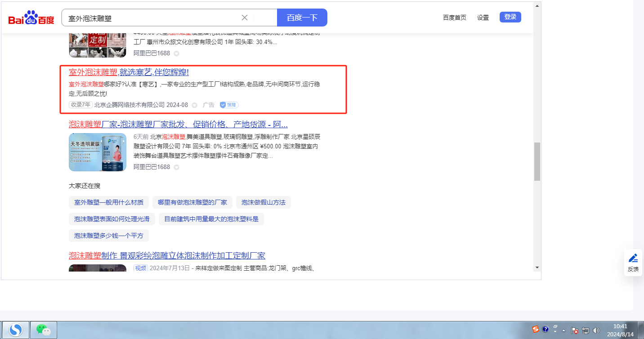Open WeChat from the taskbar

tap(44, 330)
